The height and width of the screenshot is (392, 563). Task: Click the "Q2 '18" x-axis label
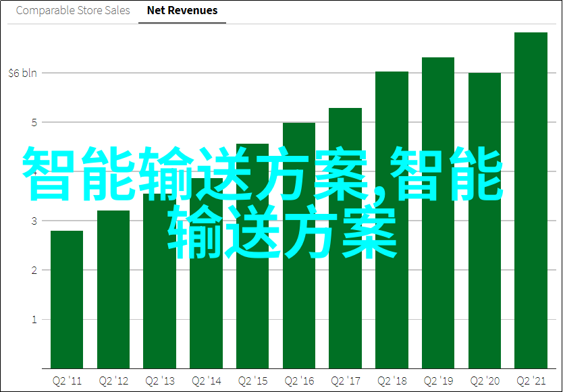click(392, 381)
